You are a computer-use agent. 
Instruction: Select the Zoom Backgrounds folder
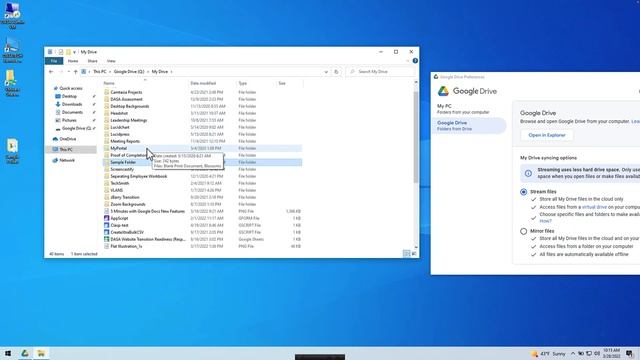click(128, 204)
